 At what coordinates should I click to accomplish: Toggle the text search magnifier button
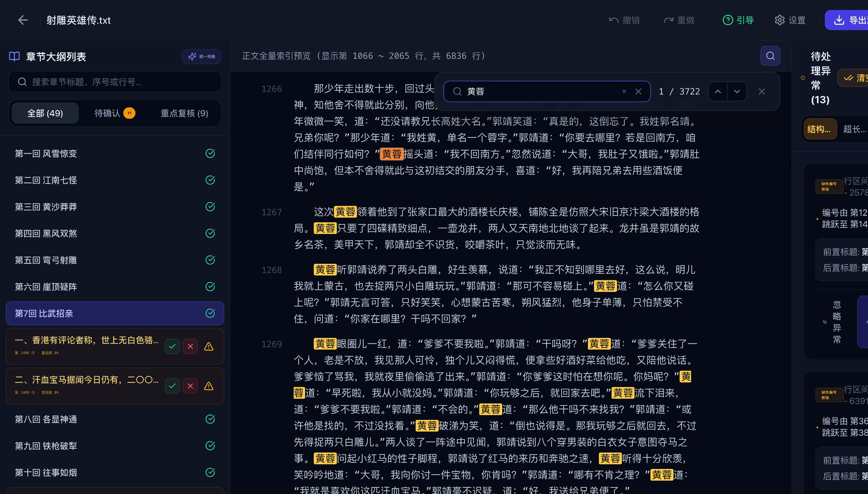pos(770,56)
